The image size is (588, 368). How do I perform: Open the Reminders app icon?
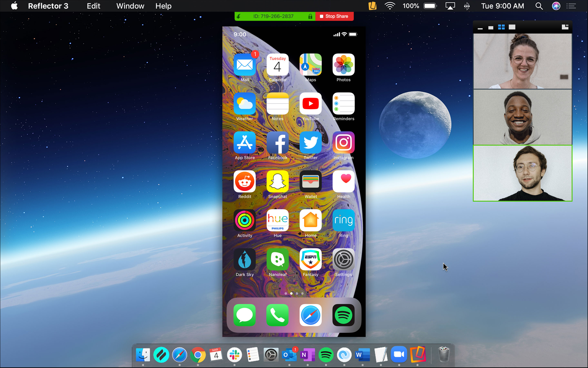click(x=344, y=104)
